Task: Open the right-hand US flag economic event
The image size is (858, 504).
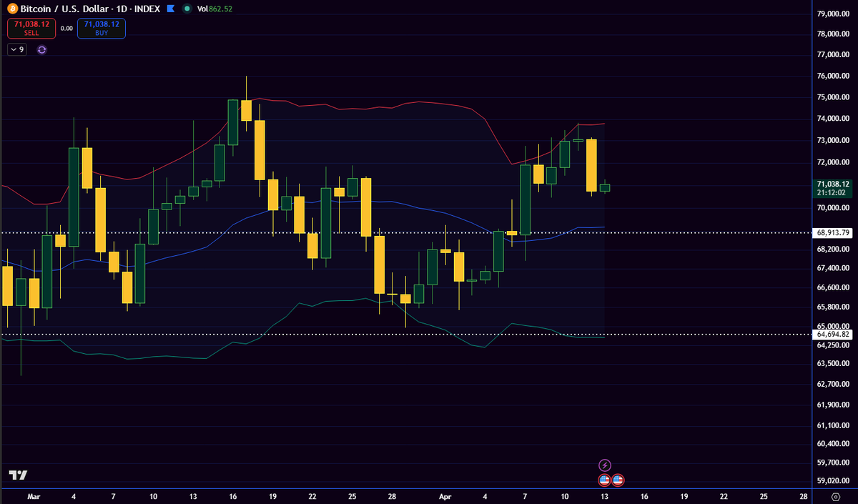Action: (618, 480)
